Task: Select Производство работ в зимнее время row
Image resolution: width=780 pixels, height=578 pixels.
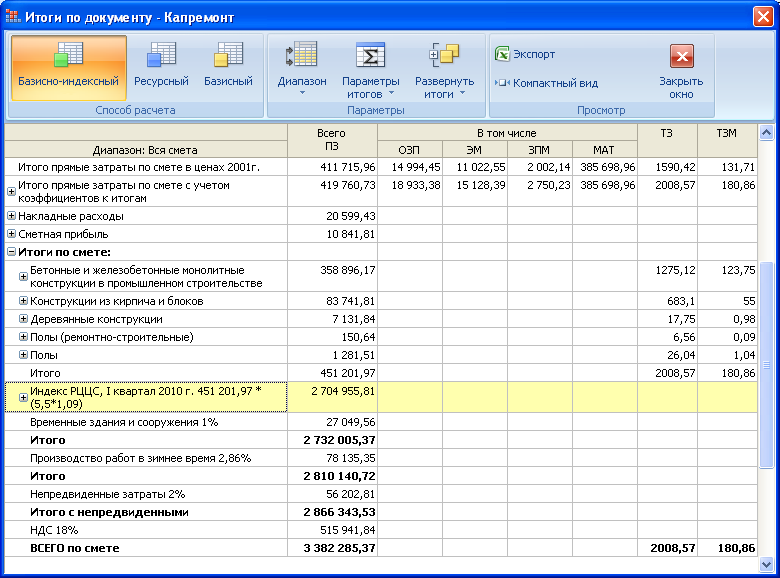Action: (381, 458)
